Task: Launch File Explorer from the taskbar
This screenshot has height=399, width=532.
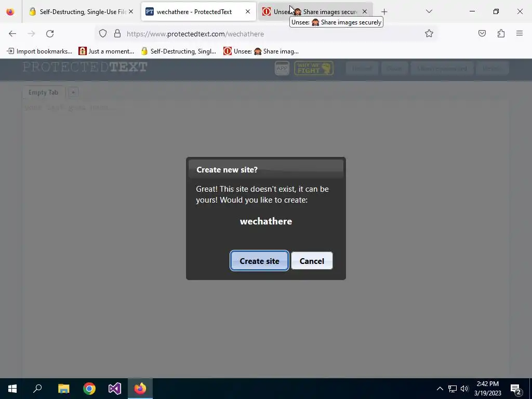Action: [63, 389]
